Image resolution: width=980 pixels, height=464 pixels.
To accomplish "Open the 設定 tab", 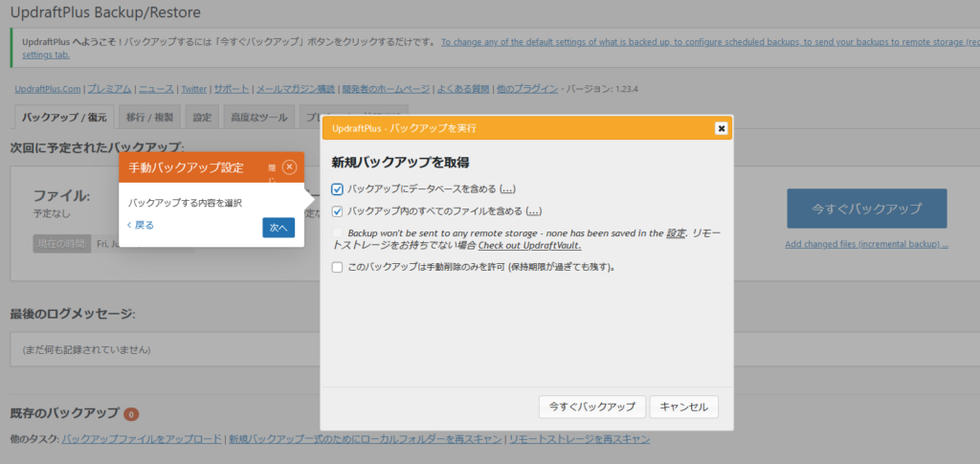I will click(202, 118).
